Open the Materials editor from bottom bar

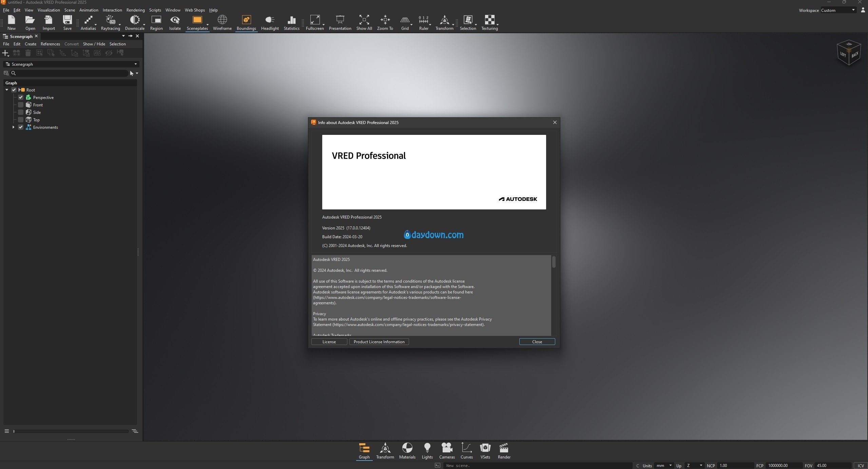(x=407, y=451)
